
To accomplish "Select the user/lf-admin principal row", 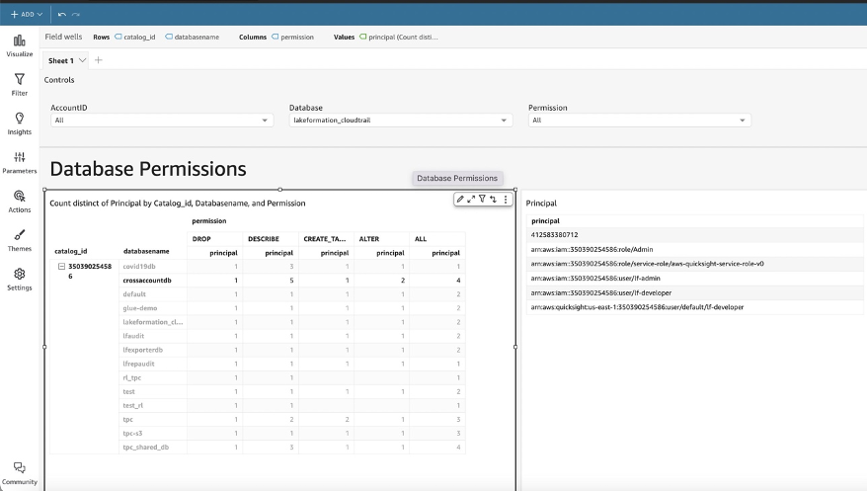I will pos(695,278).
